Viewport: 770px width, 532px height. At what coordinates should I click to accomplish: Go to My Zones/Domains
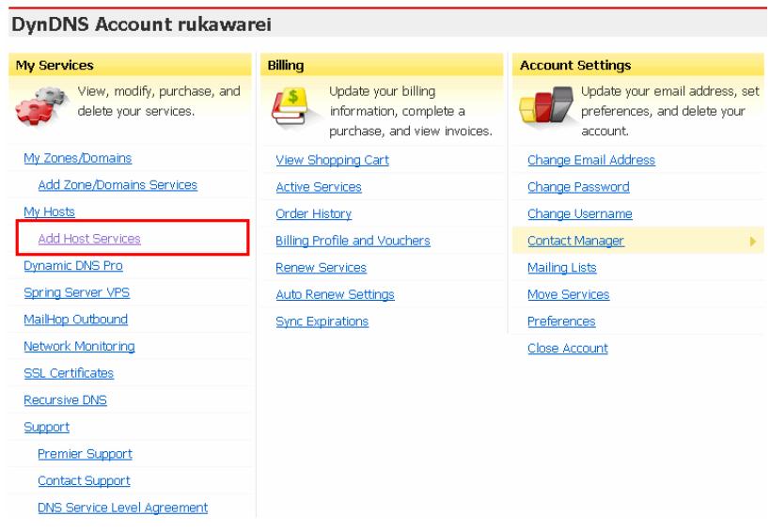coord(77,158)
